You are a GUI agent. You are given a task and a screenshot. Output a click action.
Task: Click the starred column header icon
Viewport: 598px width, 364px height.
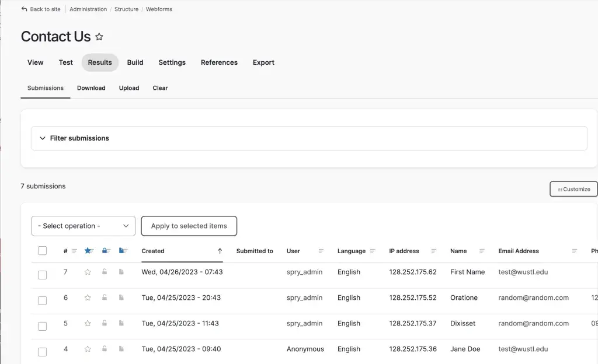tap(89, 251)
